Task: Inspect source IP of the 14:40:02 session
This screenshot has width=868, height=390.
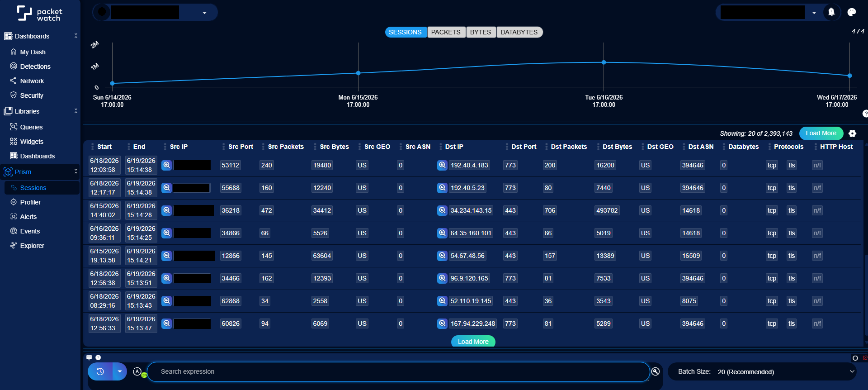Action: pos(167,210)
